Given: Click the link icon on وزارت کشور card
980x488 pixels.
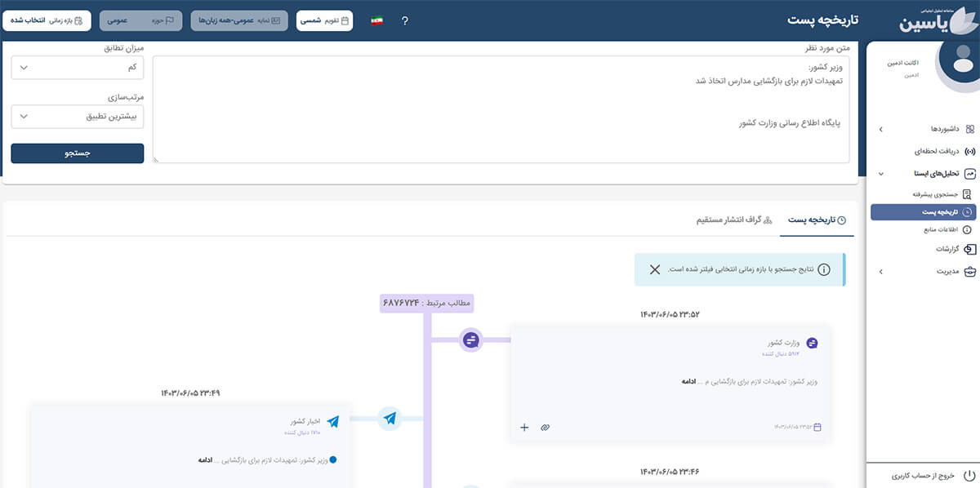Looking at the screenshot, I should 545,427.
